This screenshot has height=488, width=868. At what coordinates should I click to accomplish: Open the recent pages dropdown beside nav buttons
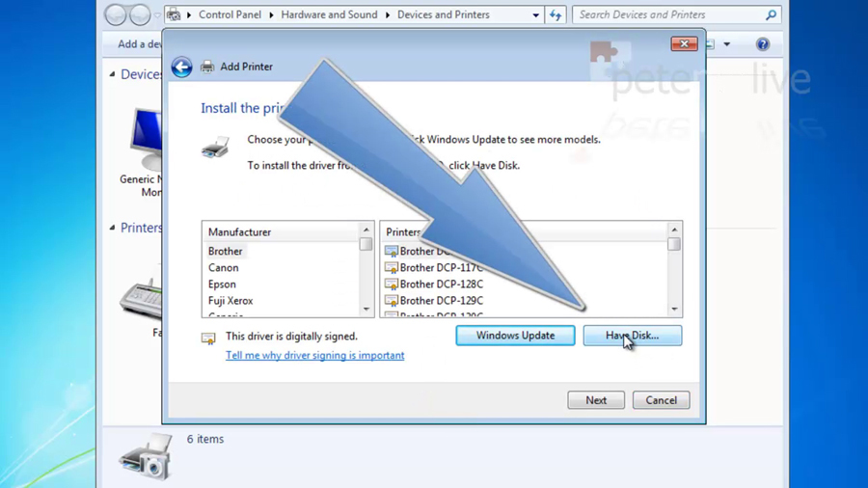157,15
